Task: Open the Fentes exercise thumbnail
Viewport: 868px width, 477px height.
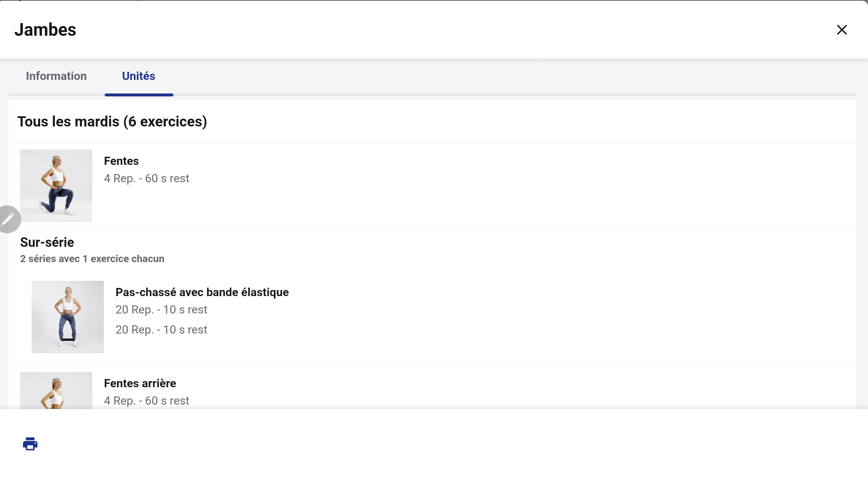Action: (56, 186)
